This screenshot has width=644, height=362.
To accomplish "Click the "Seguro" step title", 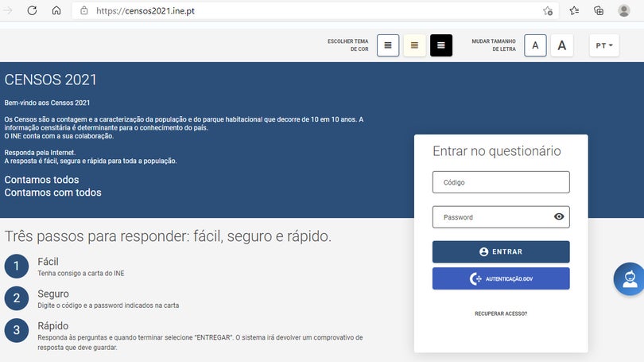I will [x=53, y=294].
